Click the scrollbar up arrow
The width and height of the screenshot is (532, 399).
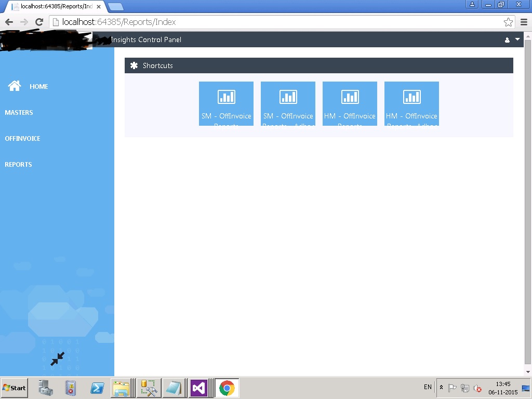coord(528,36)
